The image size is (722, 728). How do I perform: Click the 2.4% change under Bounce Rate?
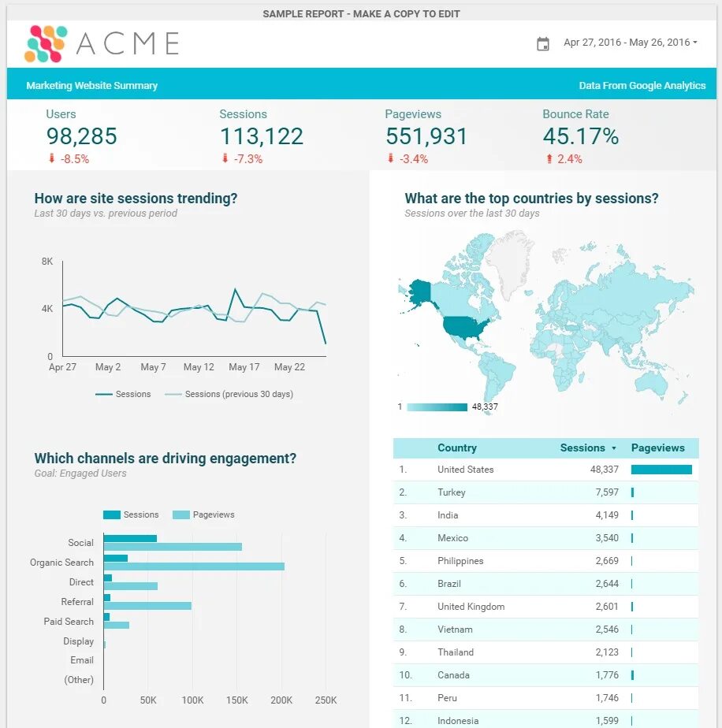tap(570, 159)
